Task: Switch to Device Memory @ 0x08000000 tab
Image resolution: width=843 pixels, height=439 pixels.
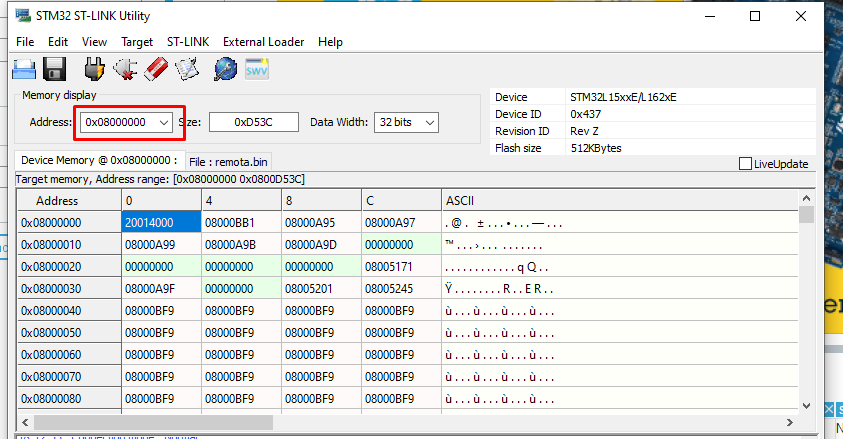Action: 99,160
